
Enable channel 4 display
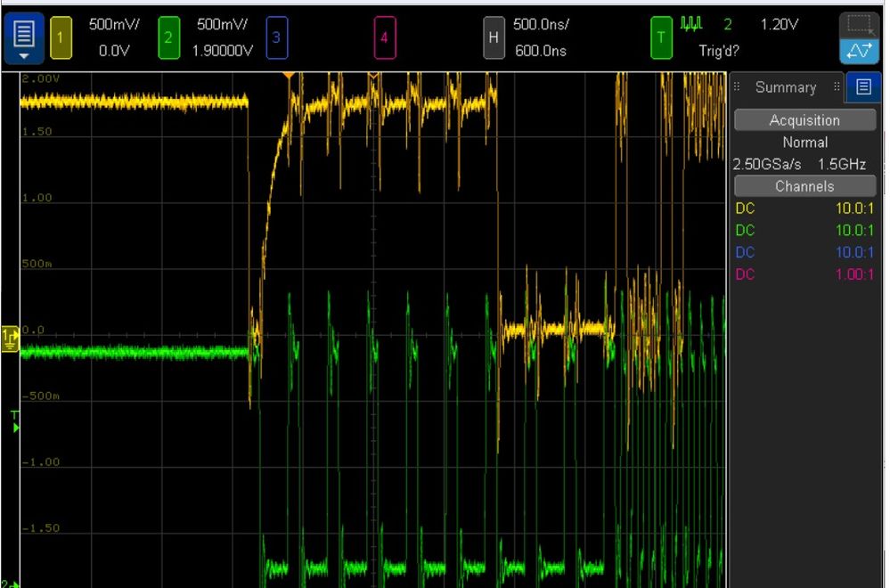pos(384,37)
